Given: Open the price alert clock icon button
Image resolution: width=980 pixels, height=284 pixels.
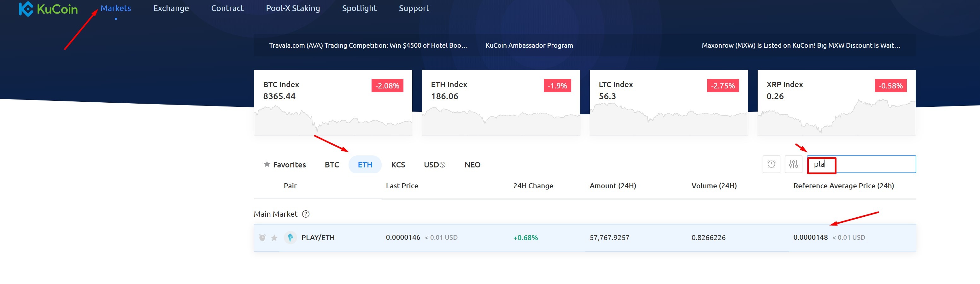Looking at the screenshot, I should 771,164.
